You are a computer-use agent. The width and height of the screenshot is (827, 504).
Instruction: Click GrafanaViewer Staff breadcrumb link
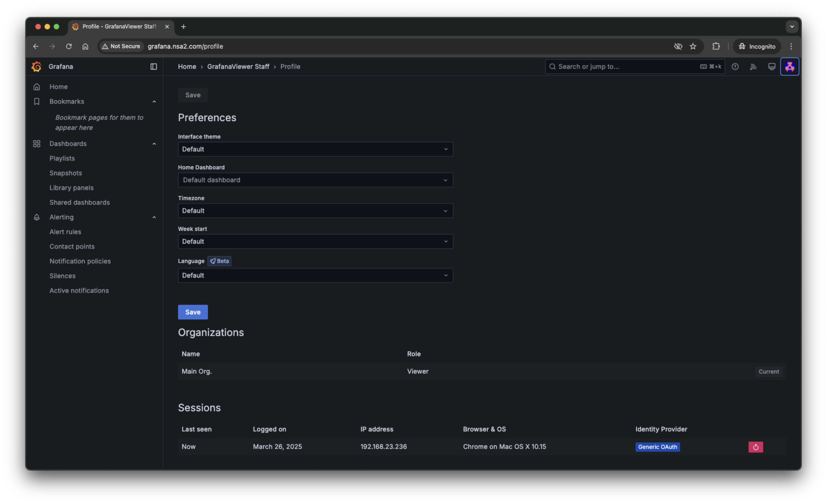coord(238,67)
